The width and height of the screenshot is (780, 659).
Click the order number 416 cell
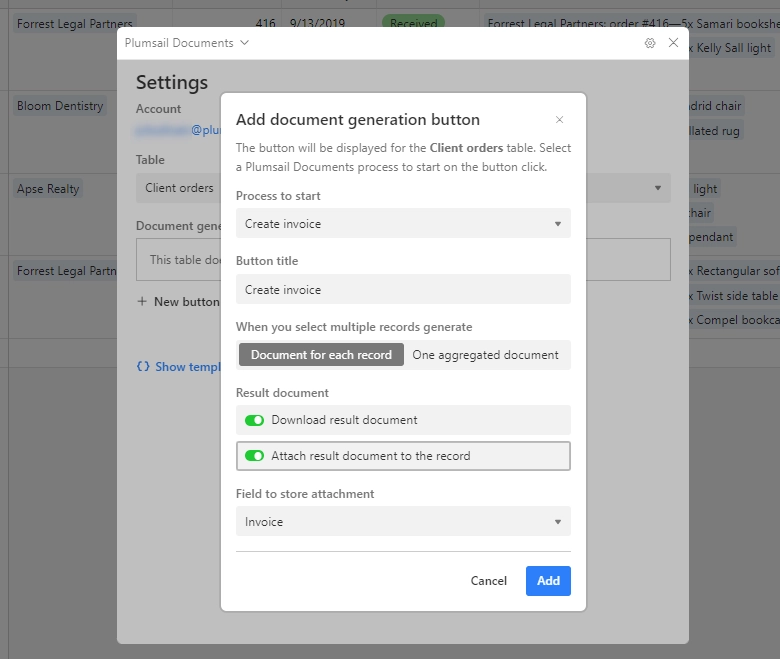pos(265,23)
